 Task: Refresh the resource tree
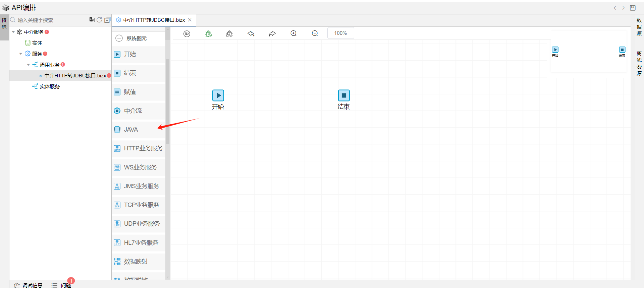(x=99, y=20)
